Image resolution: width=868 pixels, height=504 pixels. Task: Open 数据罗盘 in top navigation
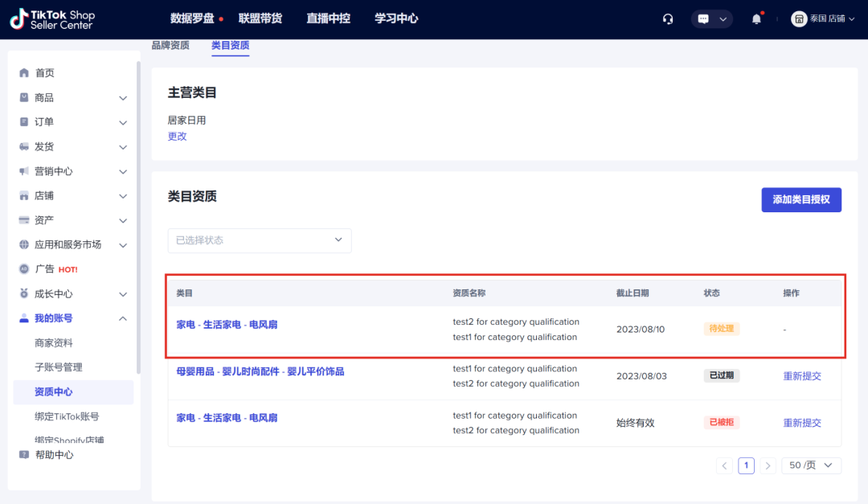192,18
